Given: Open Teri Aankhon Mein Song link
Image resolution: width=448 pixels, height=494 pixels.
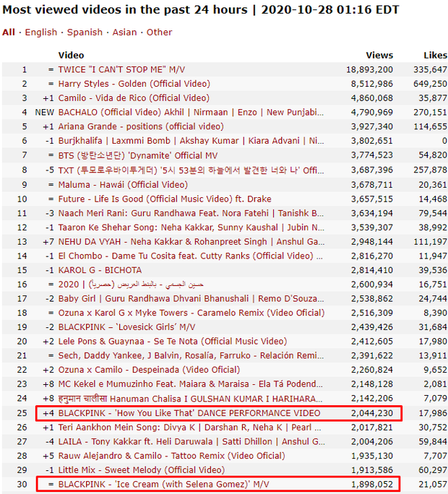Looking at the screenshot, I should coord(189,428).
